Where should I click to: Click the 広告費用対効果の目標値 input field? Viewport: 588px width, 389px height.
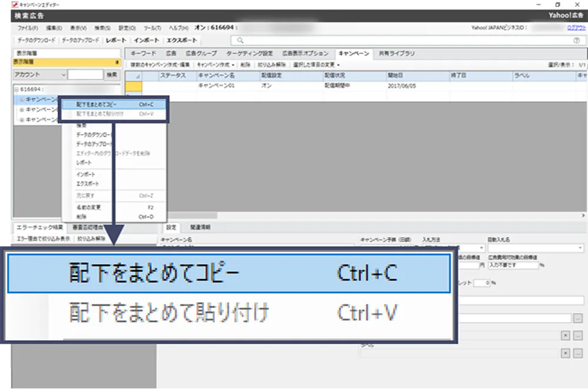click(x=513, y=266)
